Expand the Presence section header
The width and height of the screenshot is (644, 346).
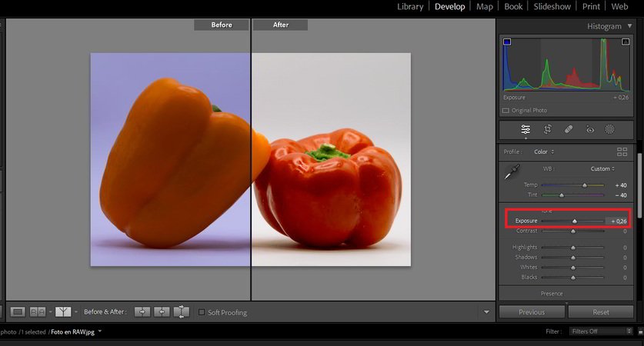tap(552, 294)
